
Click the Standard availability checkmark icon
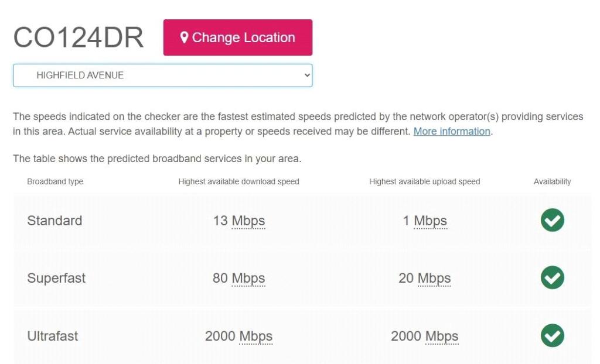552,221
